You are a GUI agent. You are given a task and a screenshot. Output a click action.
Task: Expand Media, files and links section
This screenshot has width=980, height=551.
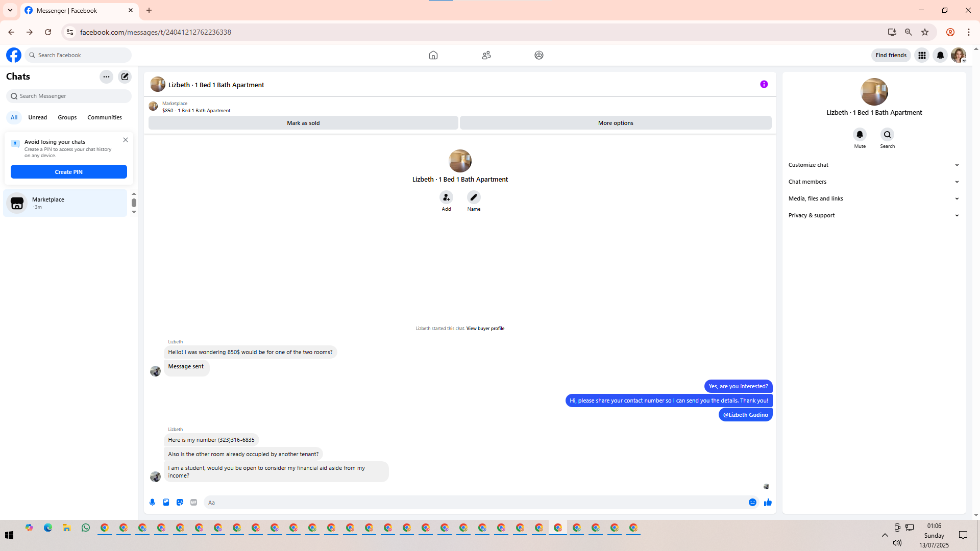[x=874, y=198]
